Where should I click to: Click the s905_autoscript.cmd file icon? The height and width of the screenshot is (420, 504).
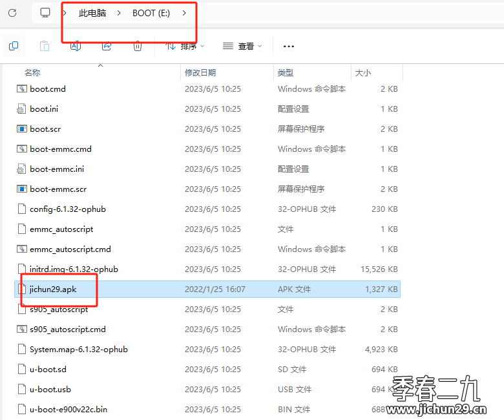pyautogui.click(x=21, y=329)
